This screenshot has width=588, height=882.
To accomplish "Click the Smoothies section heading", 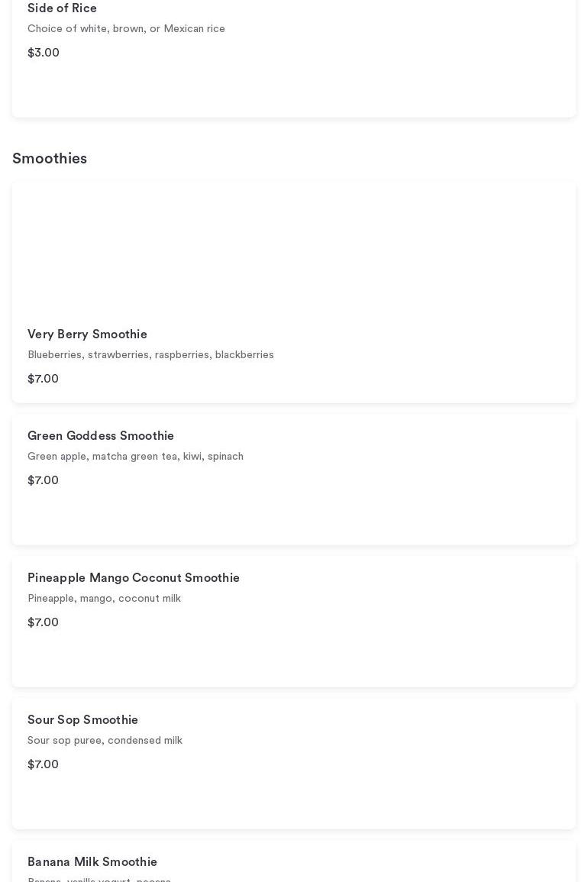I will click(50, 159).
